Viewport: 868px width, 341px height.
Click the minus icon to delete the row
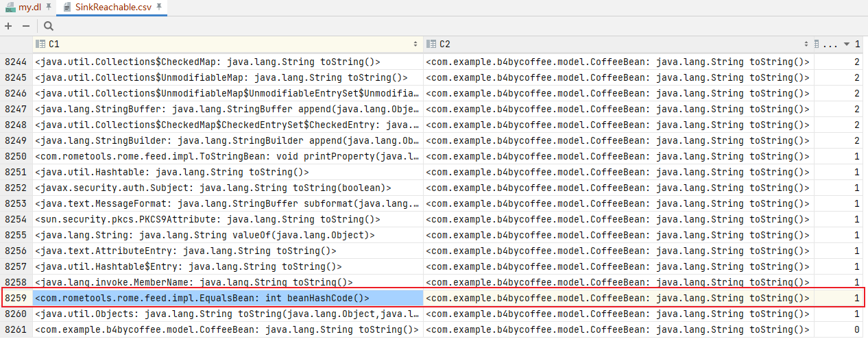[26, 26]
